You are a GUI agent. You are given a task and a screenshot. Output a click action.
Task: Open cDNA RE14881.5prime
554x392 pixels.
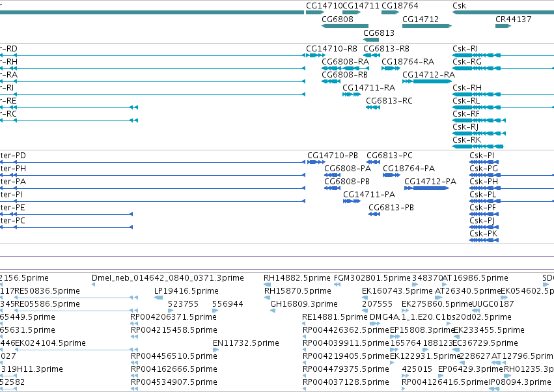pos(335,317)
